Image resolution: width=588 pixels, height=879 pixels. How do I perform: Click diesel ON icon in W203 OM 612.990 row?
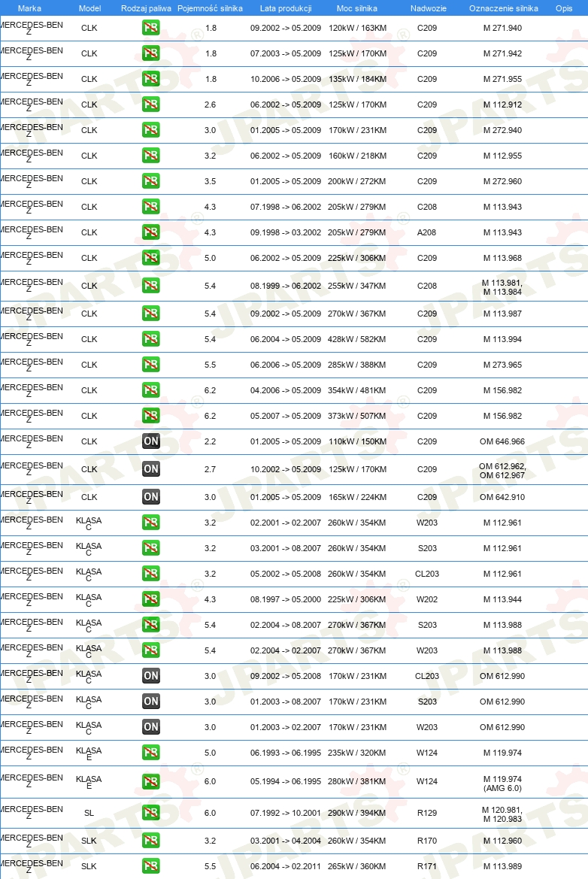click(151, 727)
